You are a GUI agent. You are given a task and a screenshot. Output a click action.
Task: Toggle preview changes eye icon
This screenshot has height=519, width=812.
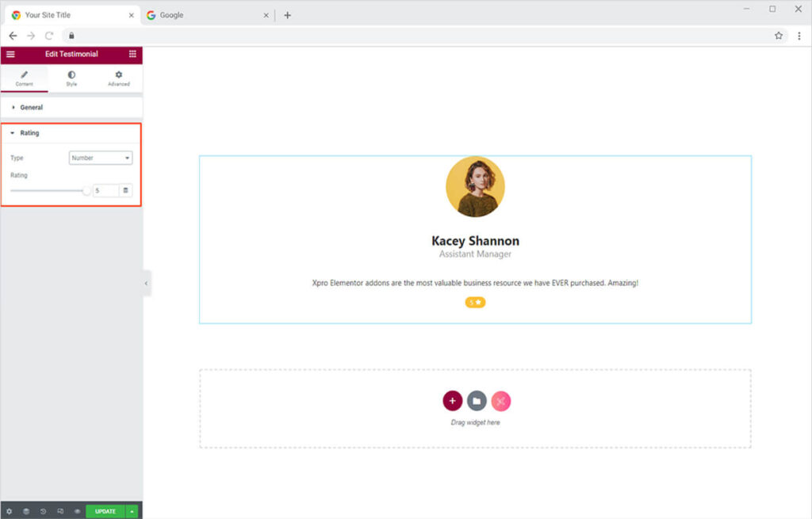pyautogui.click(x=77, y=511)
